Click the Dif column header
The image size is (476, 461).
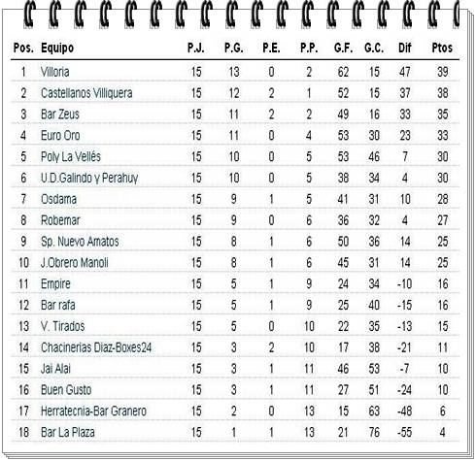(x=405, y=48)
